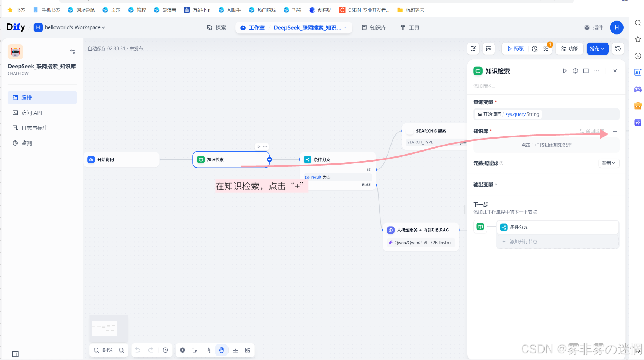
Task: Undo the last canvas action
Action: (138, 350)
